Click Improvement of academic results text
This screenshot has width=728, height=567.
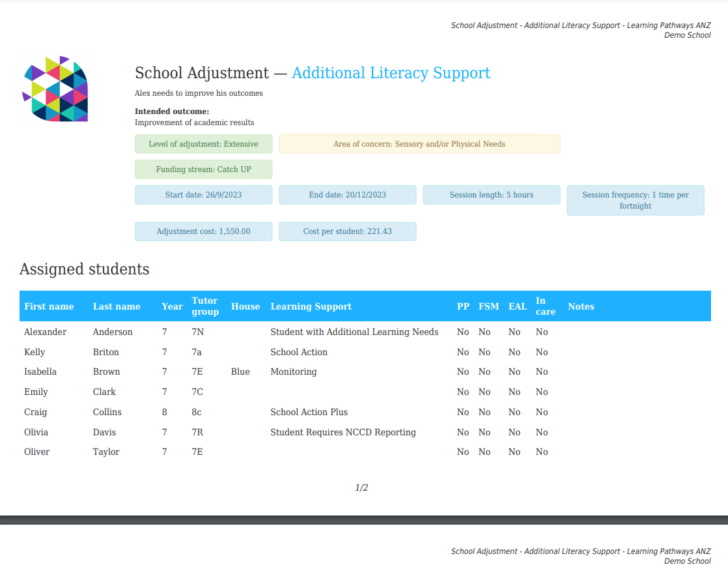tap(195, 123)
